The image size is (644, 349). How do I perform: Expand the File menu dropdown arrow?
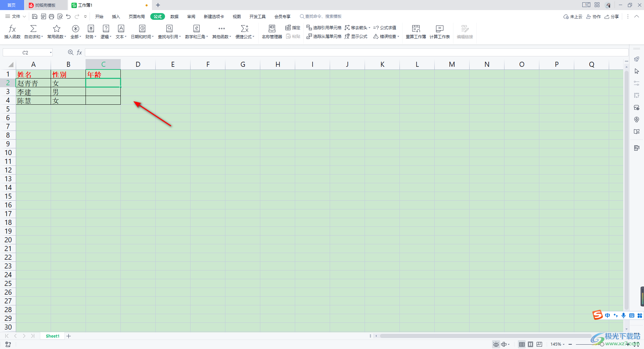pyautogui.click(x=24, y=16)
